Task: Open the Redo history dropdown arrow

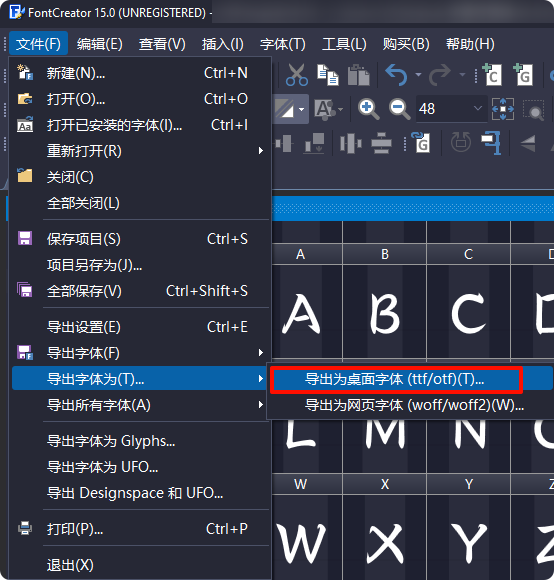Action: (462, 75)
